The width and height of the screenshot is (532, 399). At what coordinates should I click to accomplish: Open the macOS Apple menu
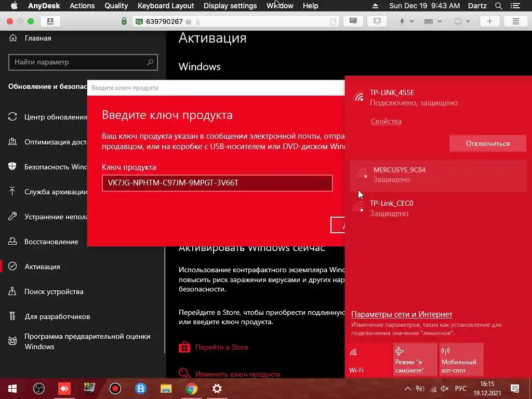coord(14,5)
